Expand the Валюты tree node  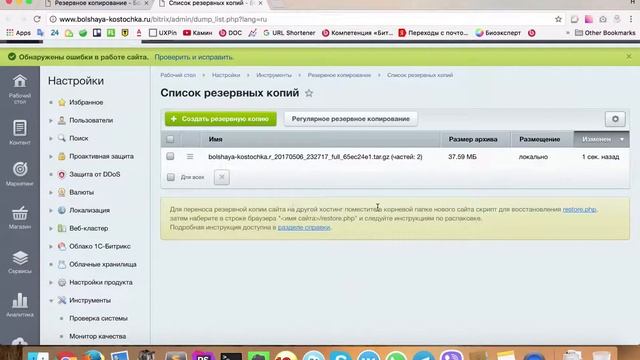[51, 192]
